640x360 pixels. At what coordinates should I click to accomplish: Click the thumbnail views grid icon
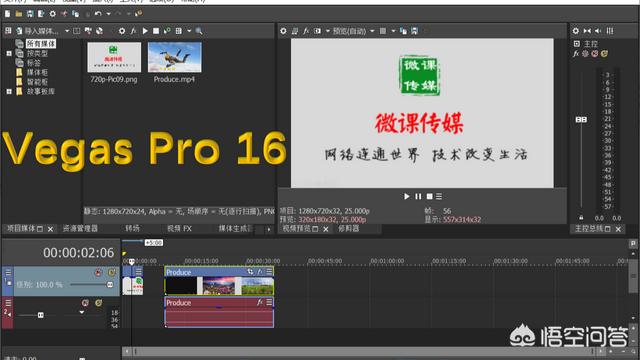[178, 31]
